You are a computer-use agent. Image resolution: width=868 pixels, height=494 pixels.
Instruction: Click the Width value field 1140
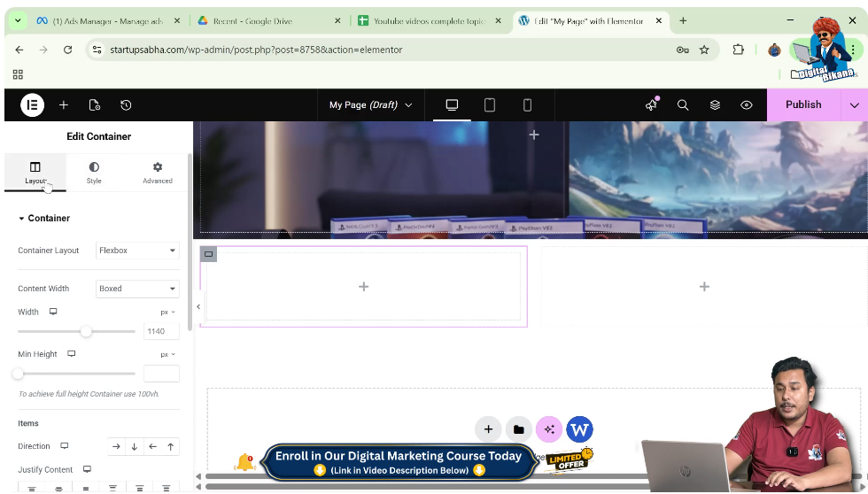coord(161,331)
